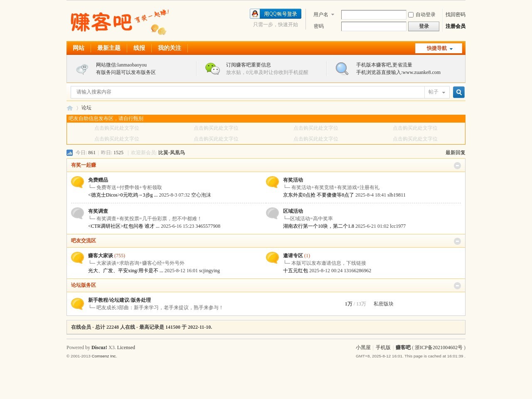Image resolution: width=532 pixels, height=399 pixels.
Task: Open the 快捷导航 dropdown
Action: pos(438,48)
